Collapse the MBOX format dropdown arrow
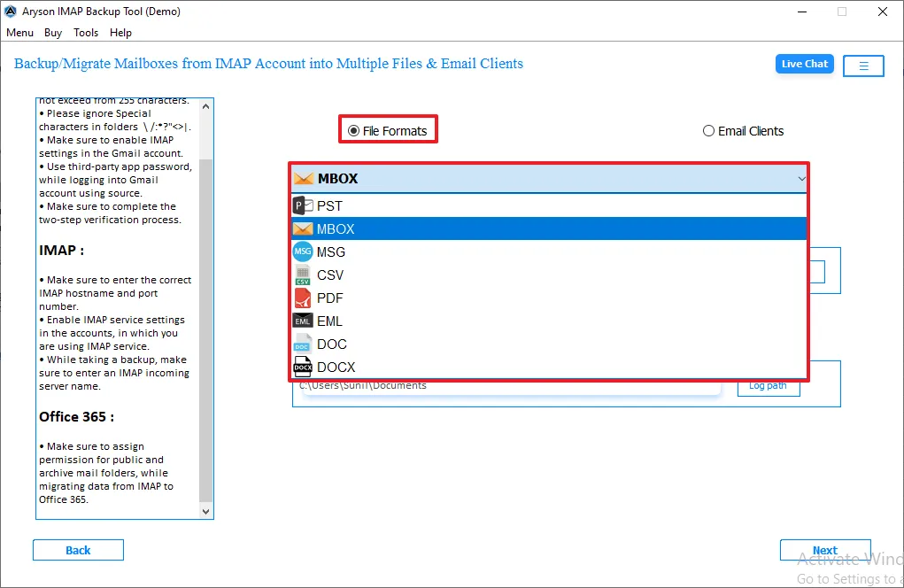904x588 pixels. (801, 179)
